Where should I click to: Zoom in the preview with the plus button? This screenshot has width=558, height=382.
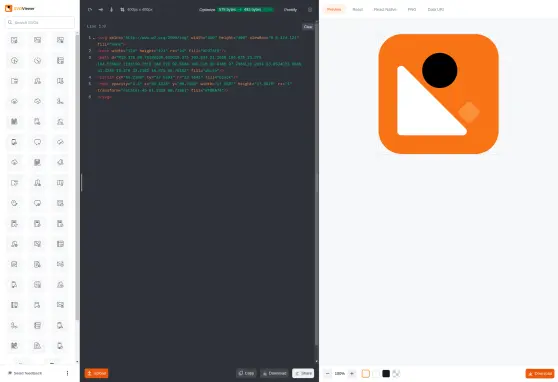[352, 373]
